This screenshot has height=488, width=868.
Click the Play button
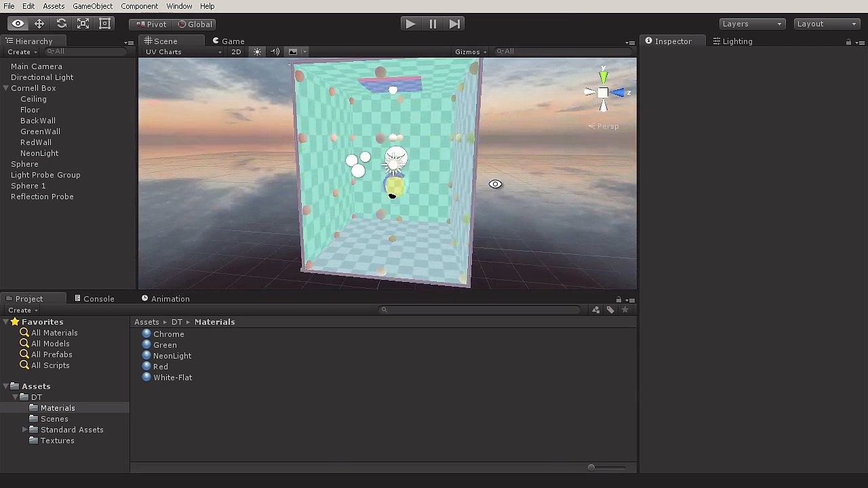tap(411, 24)
